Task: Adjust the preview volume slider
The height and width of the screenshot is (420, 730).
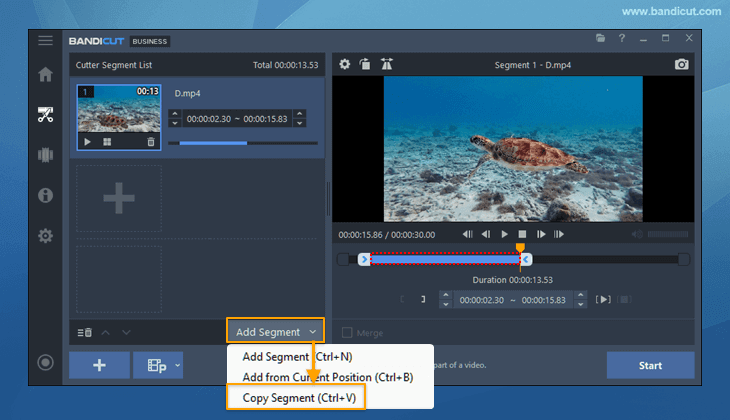Action: point(668,234)
